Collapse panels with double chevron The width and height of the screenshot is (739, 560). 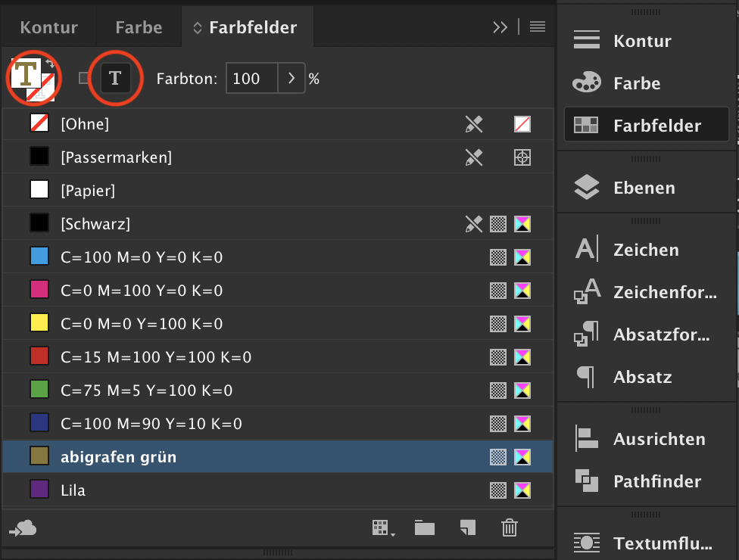coord(500,27)
